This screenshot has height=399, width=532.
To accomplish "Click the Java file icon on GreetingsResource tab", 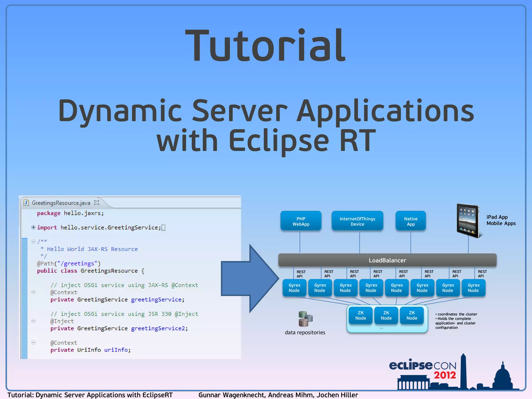I will pos(26,202).
